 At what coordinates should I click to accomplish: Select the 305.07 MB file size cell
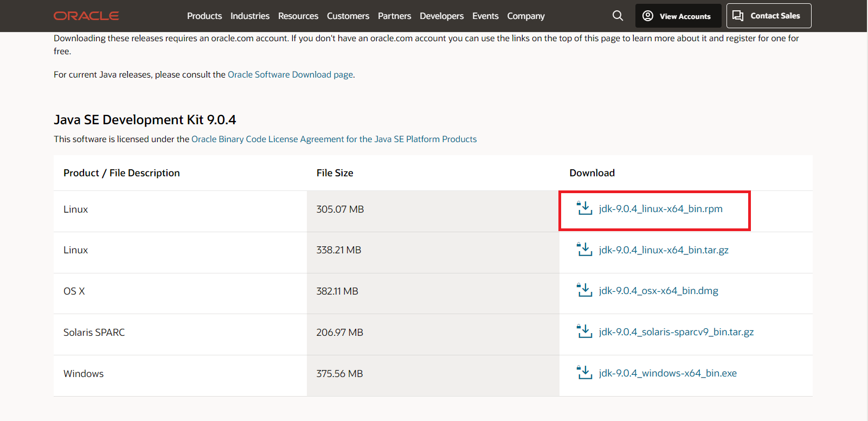click(x=433, y=211)
